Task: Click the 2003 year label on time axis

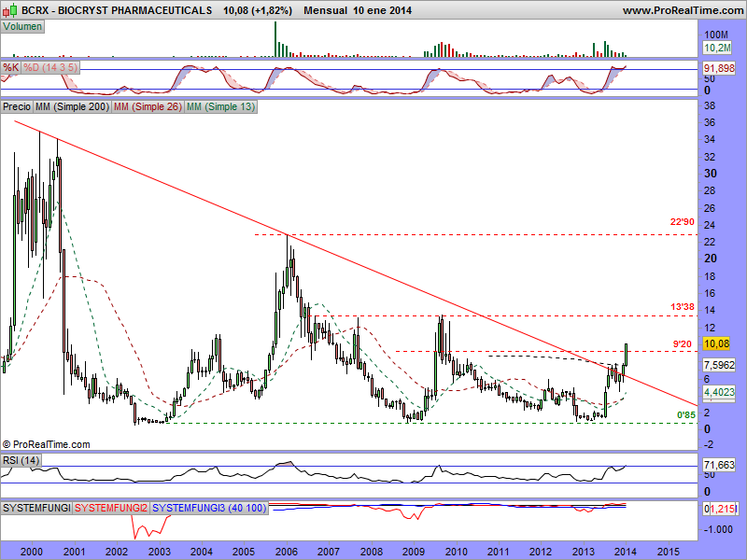Action: [x=159, y=552]
